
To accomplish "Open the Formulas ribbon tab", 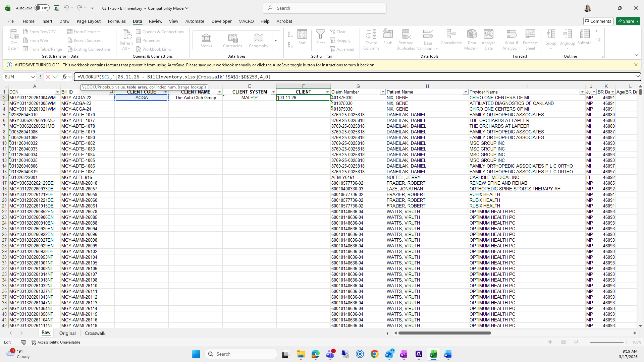I will [x=117, y=21].
